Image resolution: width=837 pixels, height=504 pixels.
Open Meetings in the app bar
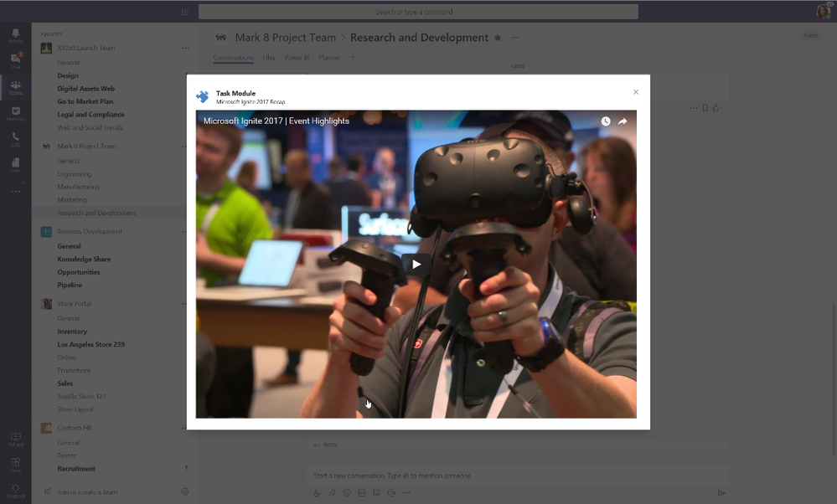[x=15, y=114]
